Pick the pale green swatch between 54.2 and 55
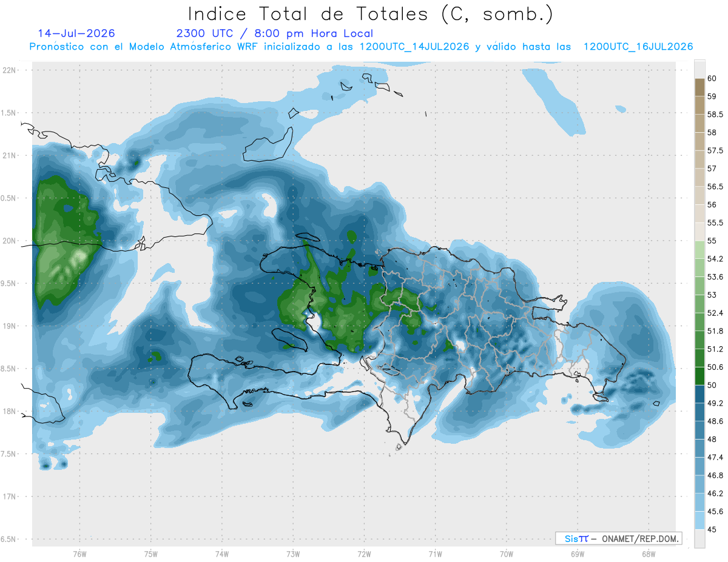The width and height of the screenshot is (728, 562). click(699, 250)
